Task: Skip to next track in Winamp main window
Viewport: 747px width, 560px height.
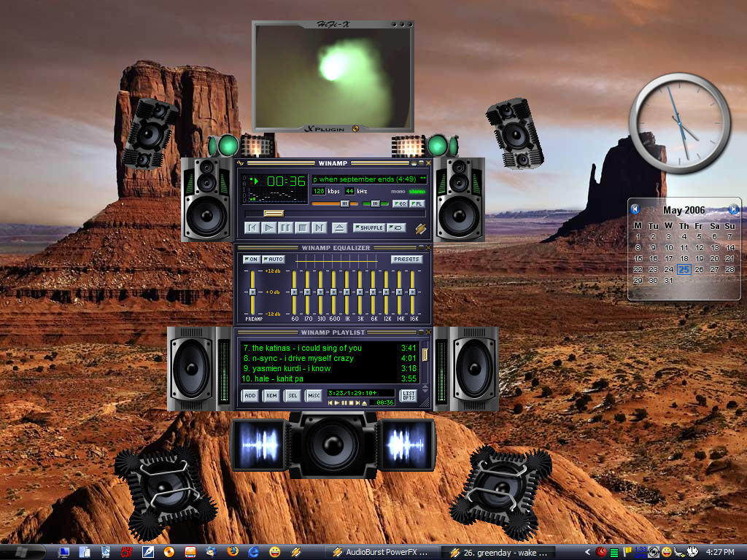Action: [319, 227]
